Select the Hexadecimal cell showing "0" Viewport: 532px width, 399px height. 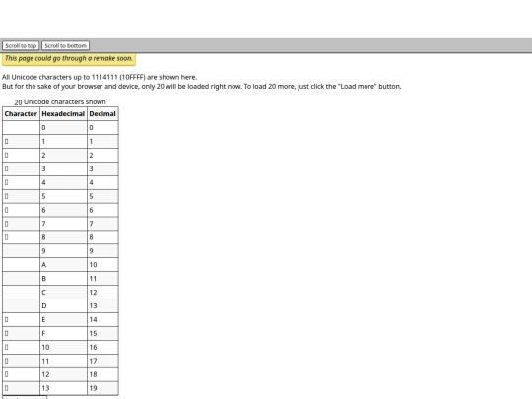(63, 128)
